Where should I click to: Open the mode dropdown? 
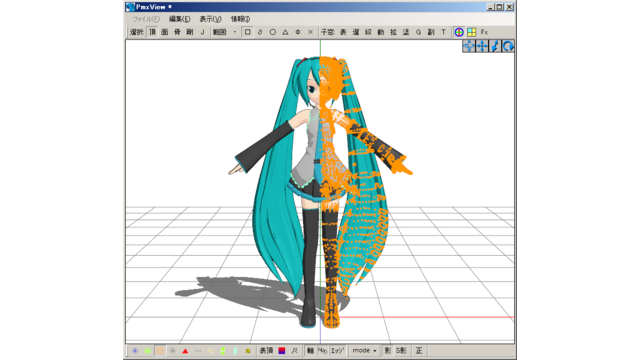point(364,351)
